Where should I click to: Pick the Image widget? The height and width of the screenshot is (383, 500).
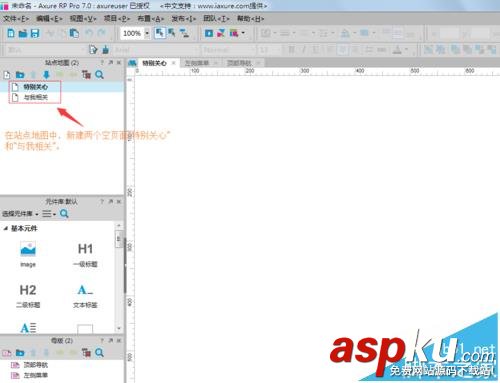pyautogui.click(x=28, y=255)
